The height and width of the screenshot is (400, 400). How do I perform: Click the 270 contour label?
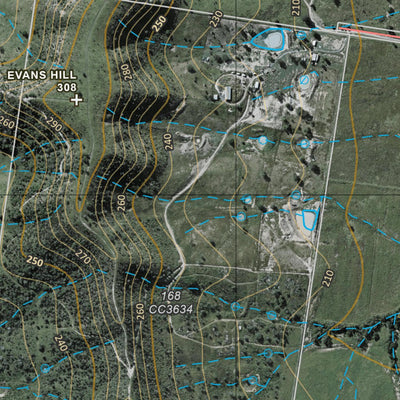click(83, 257)
